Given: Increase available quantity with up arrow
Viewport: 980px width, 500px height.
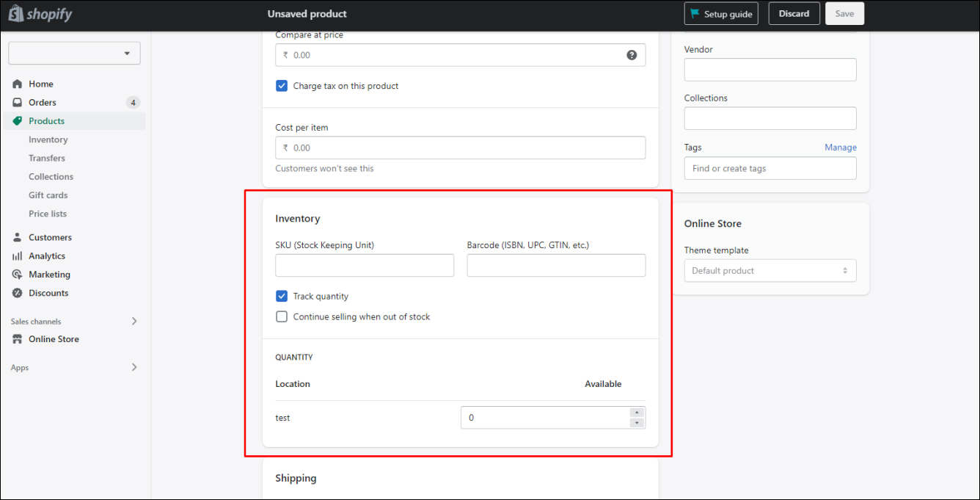Looking at the screenshot, I should coord(637,413).
